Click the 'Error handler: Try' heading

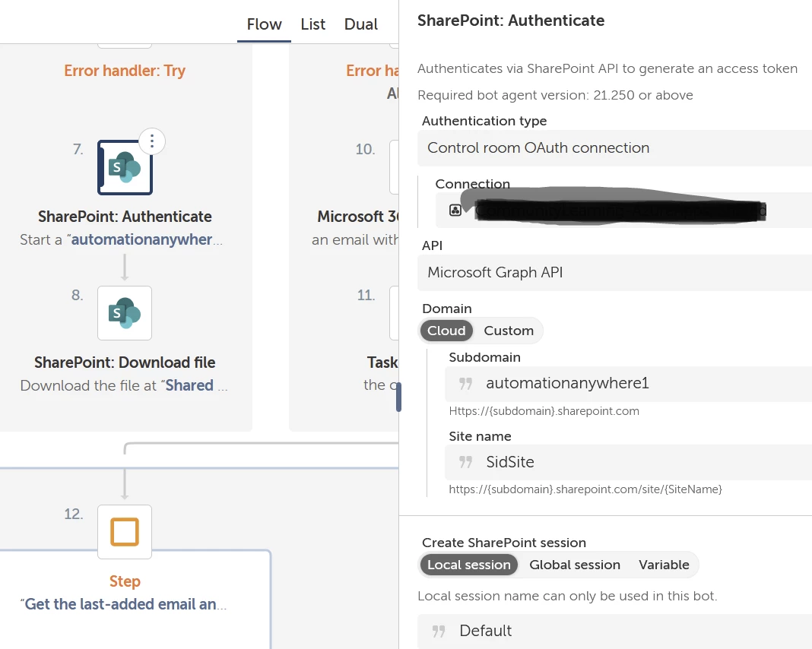click(x=125, y=71)
